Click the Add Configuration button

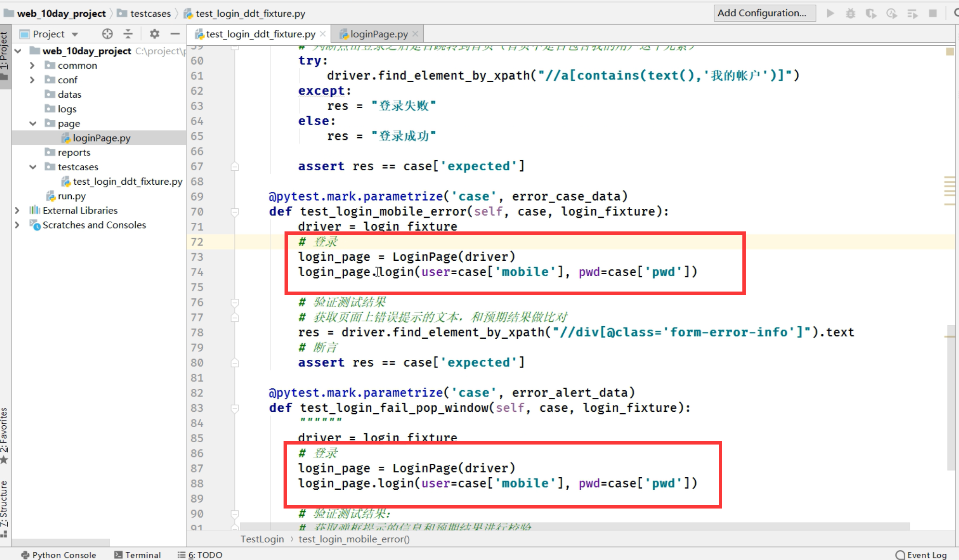[x=764, y=13]
